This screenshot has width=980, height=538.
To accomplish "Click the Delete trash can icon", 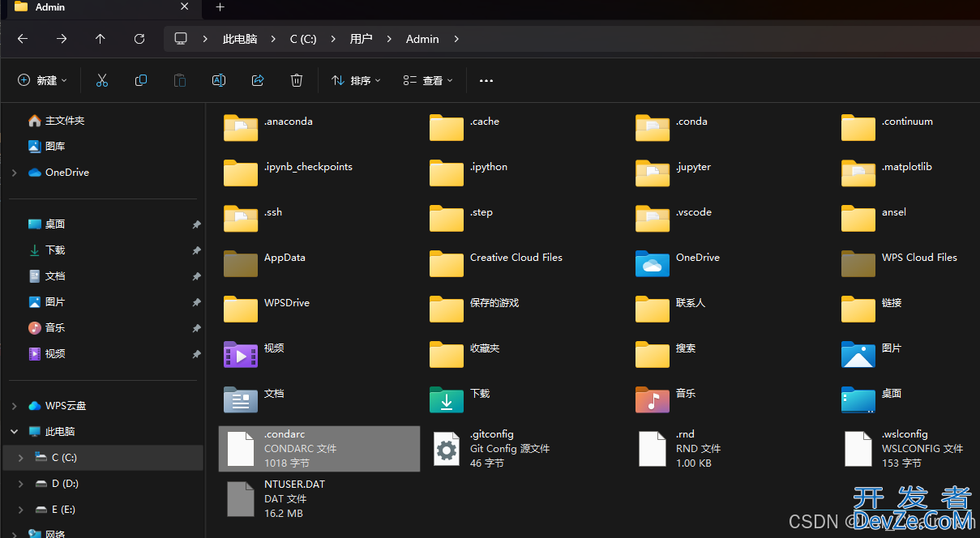I will coord(297,80).
